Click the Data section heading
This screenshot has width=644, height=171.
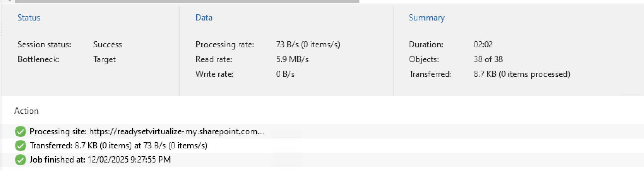(204, 18)
